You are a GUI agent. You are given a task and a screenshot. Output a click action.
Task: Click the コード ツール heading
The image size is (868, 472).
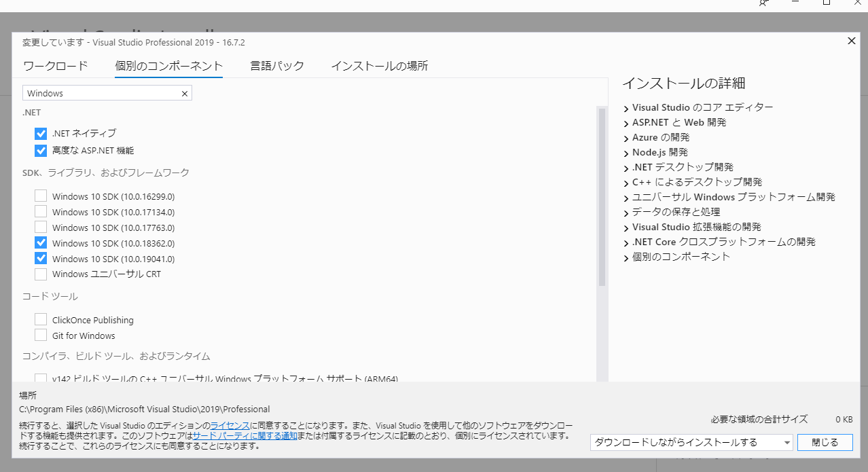(50, 296)
